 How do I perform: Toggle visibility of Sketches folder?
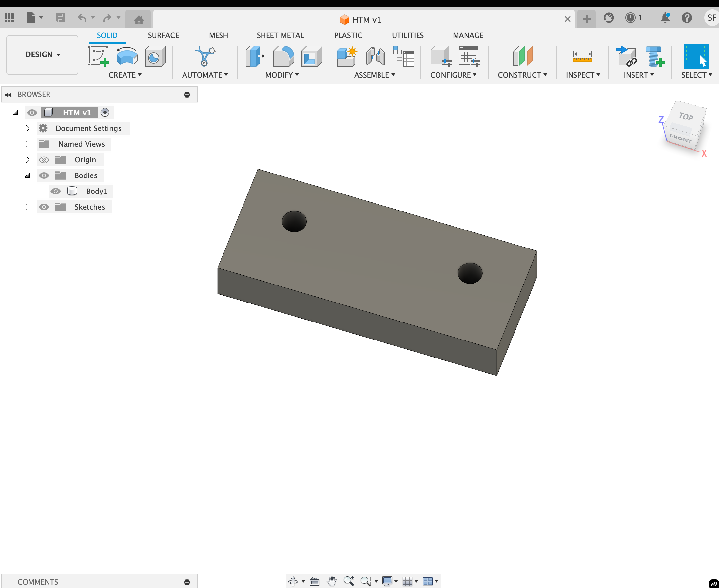click(x=44, y=207)
